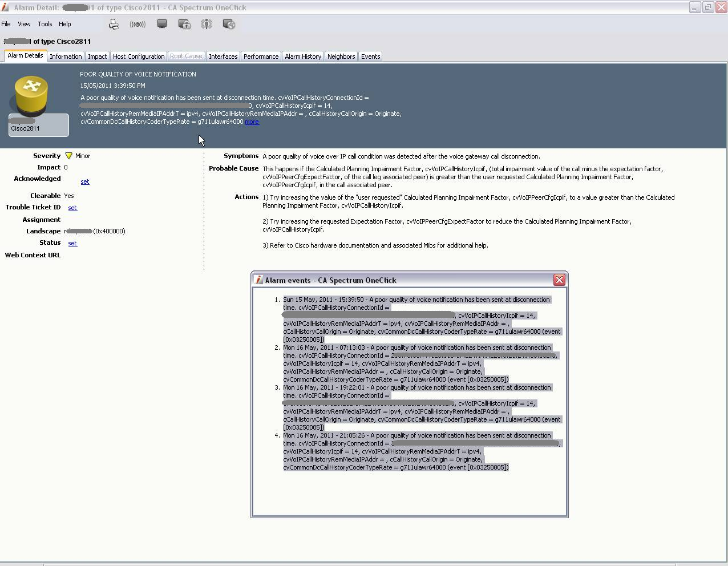Click the Symptoms description text

[401, 156]
